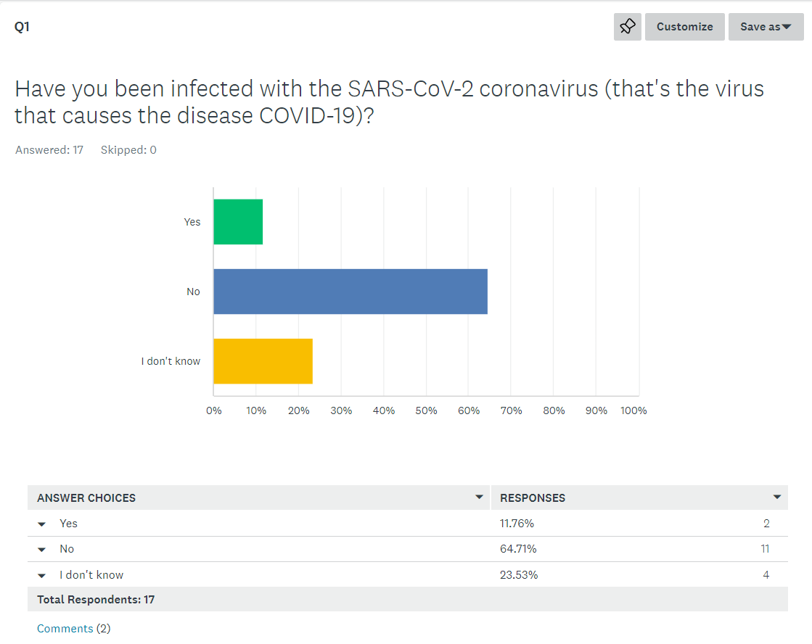Click the blue No bar in chart
812x644 pixels.
click(x=350, y=292)
